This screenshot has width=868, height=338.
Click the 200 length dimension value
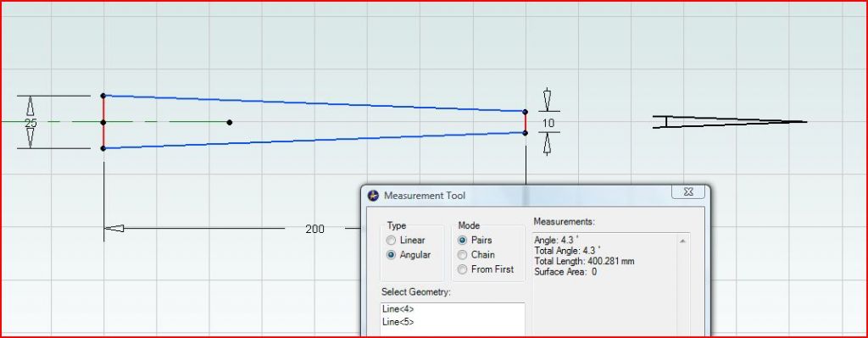click(x=314, y=229)
